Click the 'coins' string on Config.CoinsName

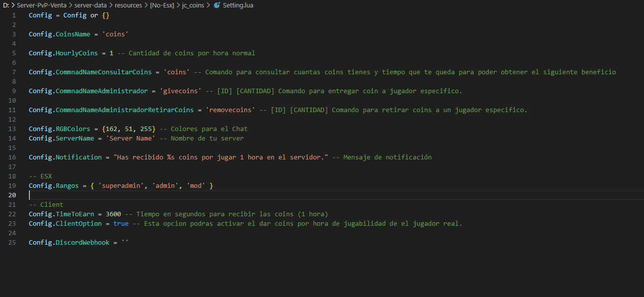click(115, 34)
